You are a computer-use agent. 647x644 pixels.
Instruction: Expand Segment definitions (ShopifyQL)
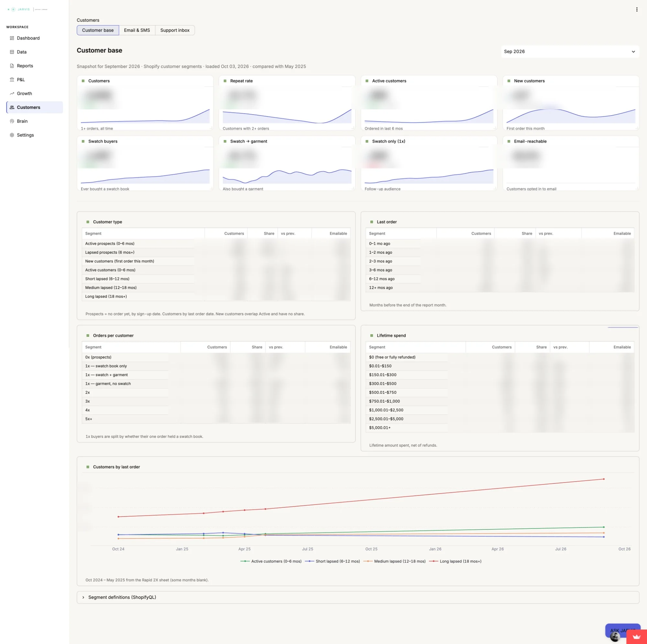[358, 597]
